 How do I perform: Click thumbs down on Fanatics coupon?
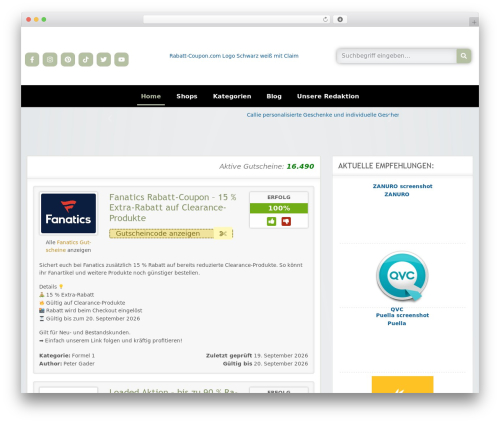click(286, 221)
